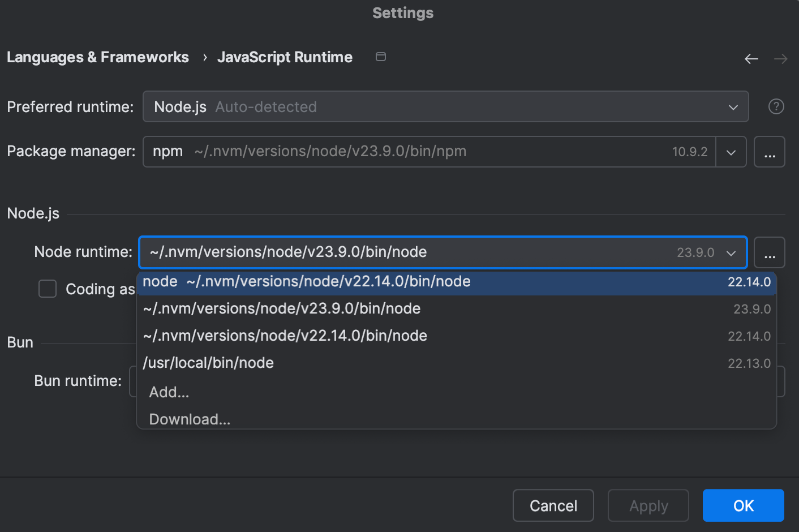Select the ~/.nvm v22.14.0 node path

click(285, 336)
